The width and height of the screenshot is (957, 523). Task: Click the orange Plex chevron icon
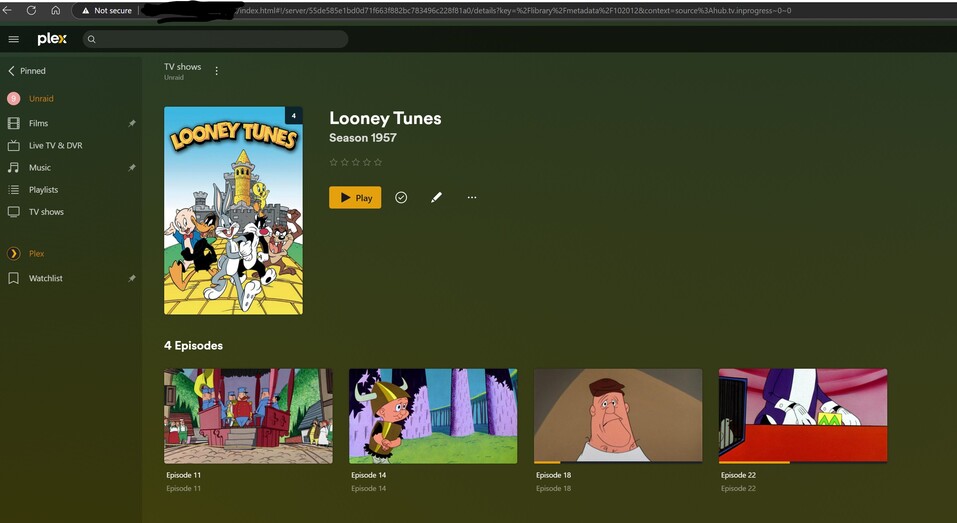point(13,253)
